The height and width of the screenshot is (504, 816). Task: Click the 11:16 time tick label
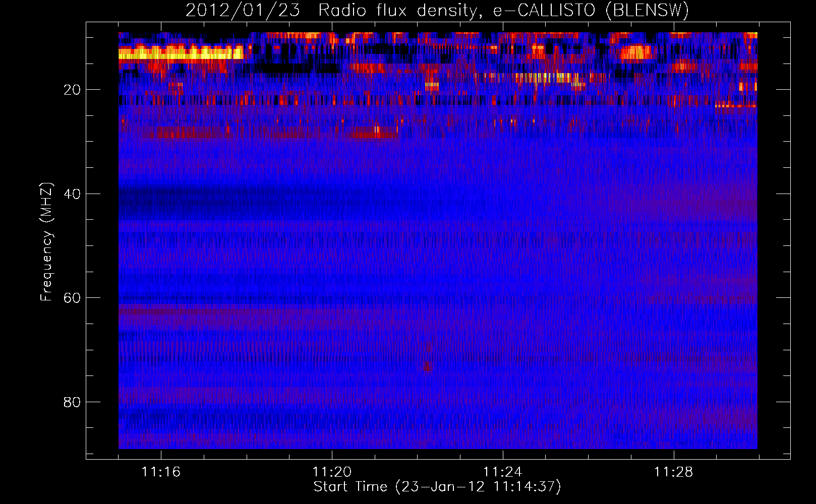[x=161, y=472]
